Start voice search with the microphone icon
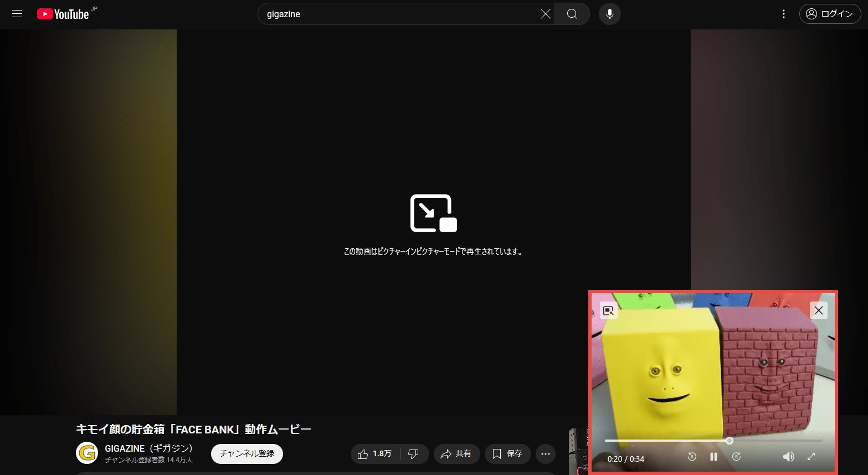868x475 pixels. coord(609,14)
